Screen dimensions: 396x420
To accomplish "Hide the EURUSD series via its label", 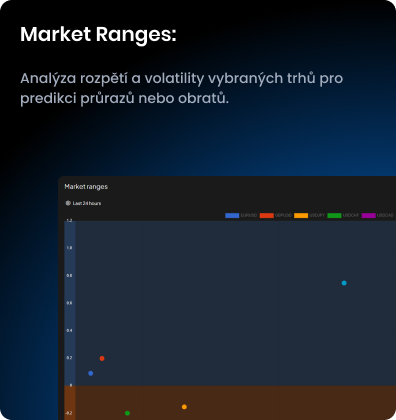I will [x=249, y=215].
